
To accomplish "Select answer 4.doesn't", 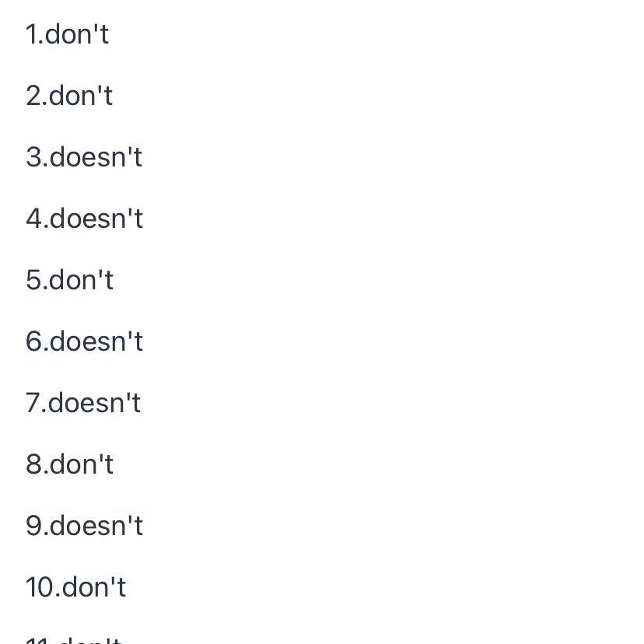I will tap(84, 218).
